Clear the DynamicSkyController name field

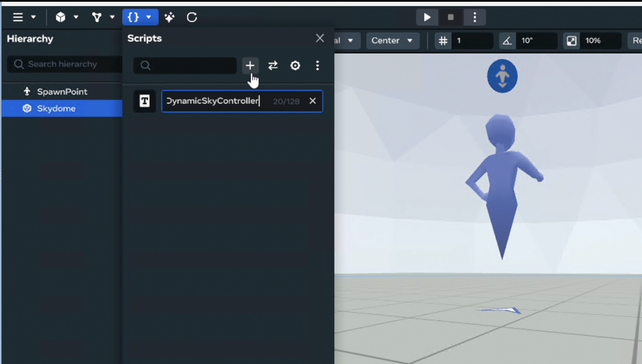click(313, 101)
